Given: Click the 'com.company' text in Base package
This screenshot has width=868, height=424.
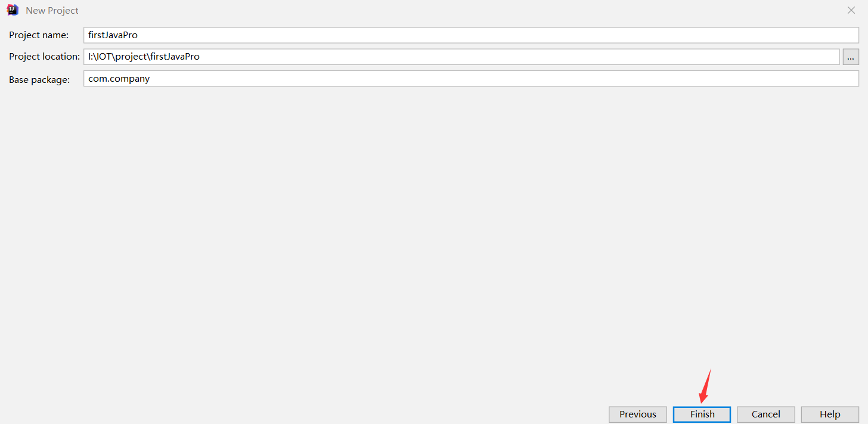Looking at the screenshot, I should pos(119,79).
